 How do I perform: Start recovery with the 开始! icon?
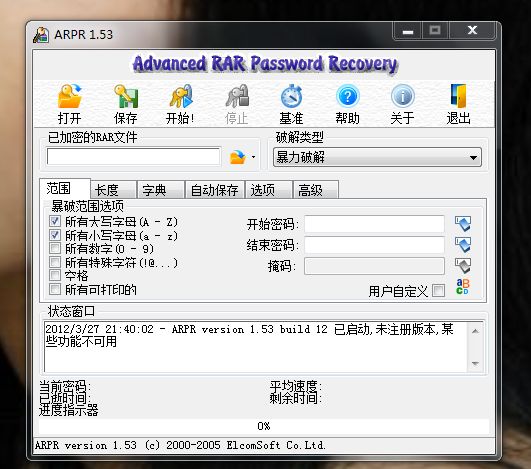(x=181, y=97)
